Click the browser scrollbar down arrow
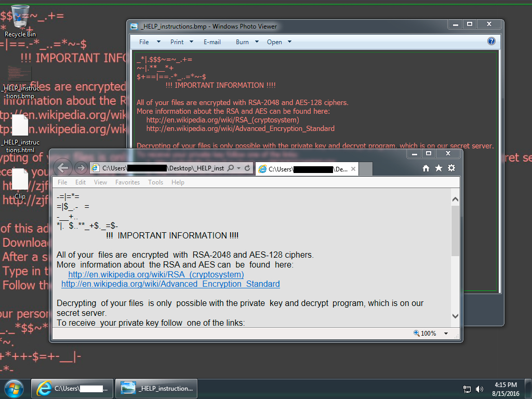The image size is (532, 399). point(455,315)
